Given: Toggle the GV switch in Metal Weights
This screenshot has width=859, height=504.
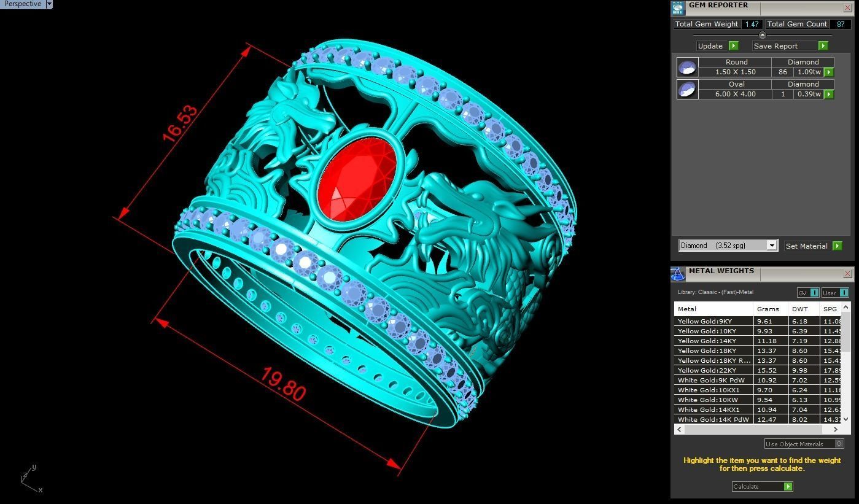Looking at the screenshot, I should click(x=808, y=293).
